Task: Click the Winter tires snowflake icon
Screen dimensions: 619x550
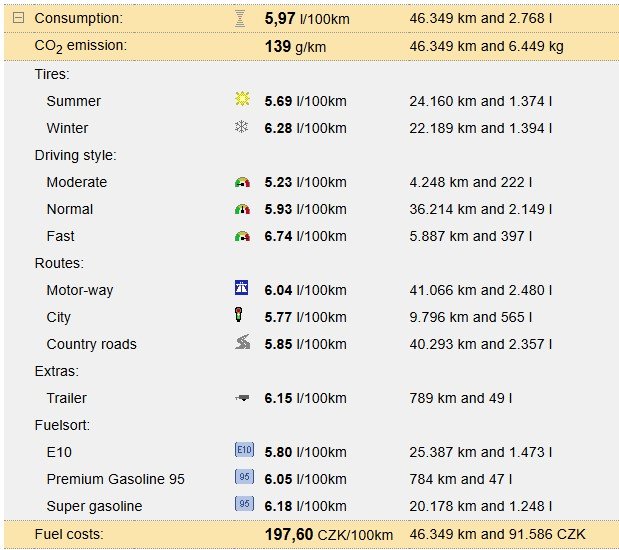Action: click(241, 127)
